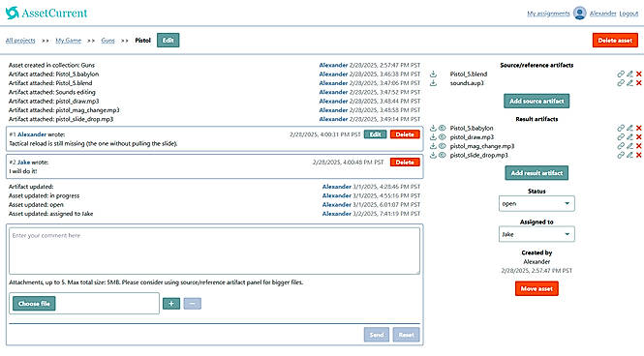Edit the pistol_mag_change.mp3 artifact

(629, 146)
